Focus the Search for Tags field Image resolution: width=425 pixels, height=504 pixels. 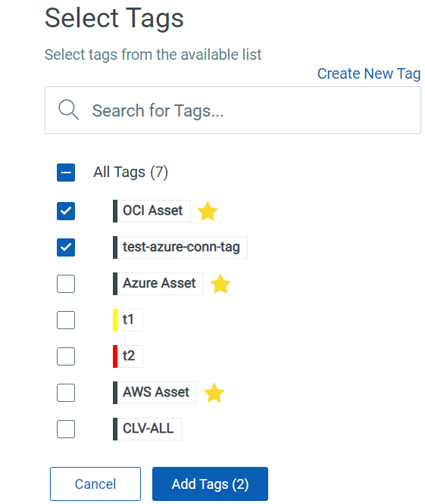[x=233, y=110]
